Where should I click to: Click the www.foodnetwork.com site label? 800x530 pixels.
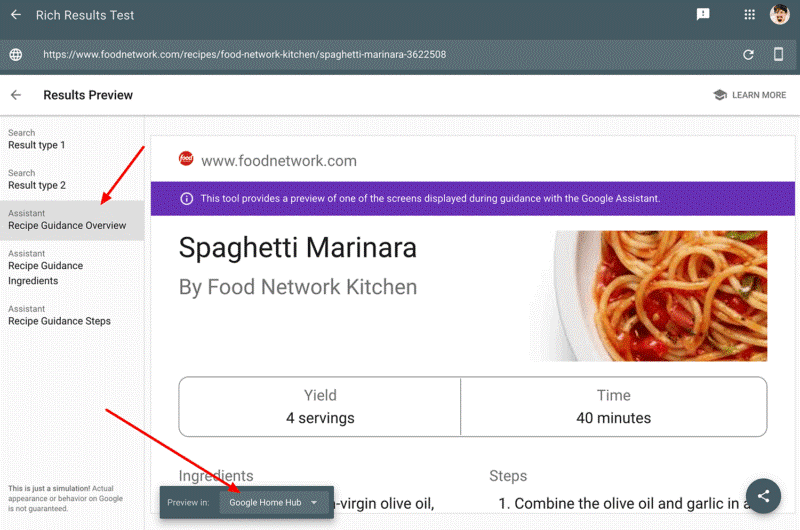click(x=279, y=161)
